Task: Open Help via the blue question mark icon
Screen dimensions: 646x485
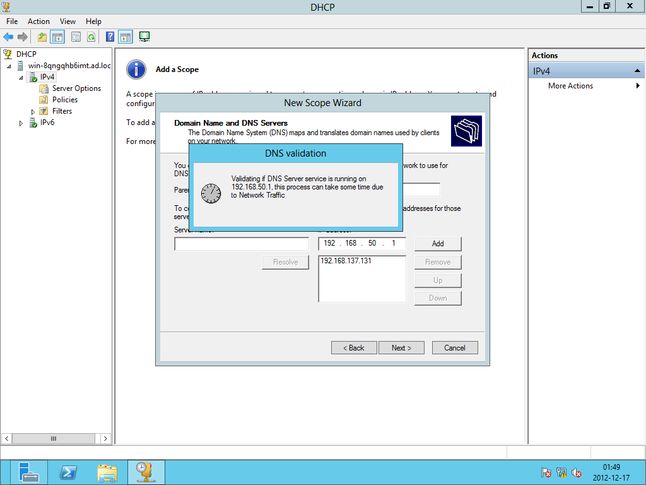Action: pos(110,37)
